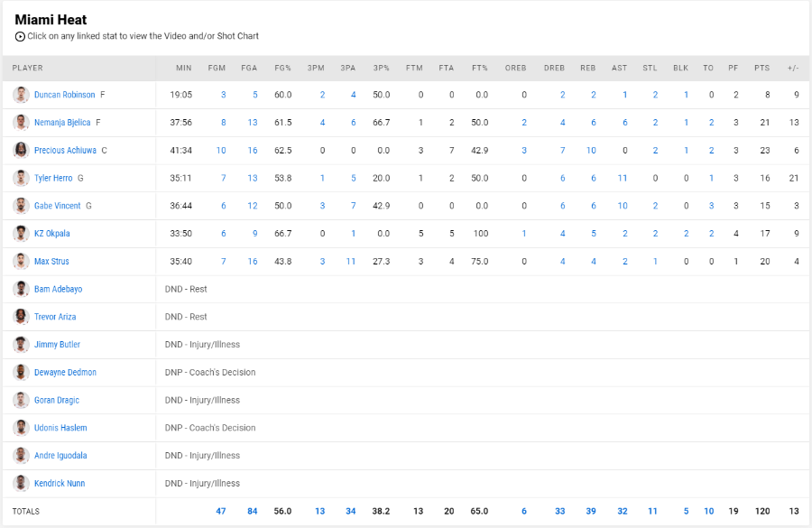Viewport: 812px width, 528px height.
Task: Click Max Strus's minutes value 35:40
Action: pyautogui.click(x=180, y=261)
